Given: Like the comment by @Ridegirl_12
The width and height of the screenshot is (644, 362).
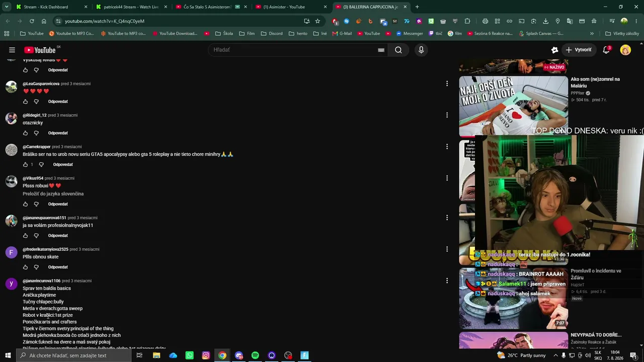Looking at the screenshot, I should (26, 133).
